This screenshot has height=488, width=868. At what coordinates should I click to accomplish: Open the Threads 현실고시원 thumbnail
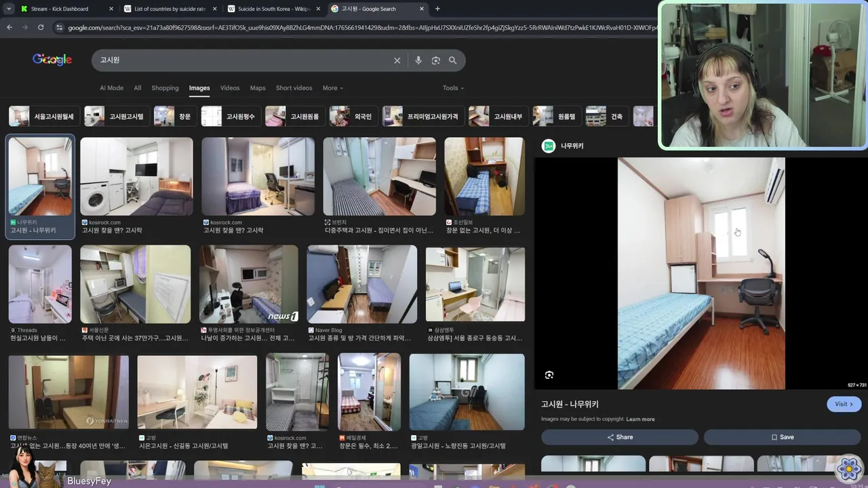40,284
